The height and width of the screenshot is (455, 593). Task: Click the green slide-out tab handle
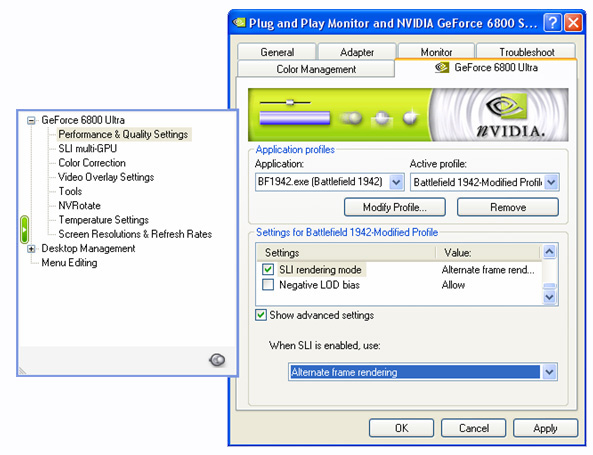(24, 229)
